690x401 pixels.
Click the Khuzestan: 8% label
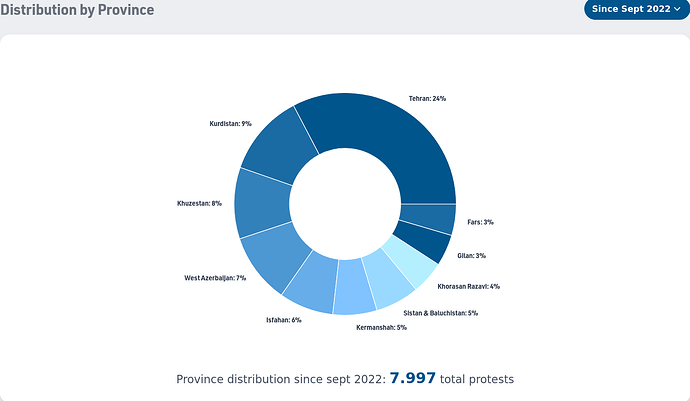point(199,204)
